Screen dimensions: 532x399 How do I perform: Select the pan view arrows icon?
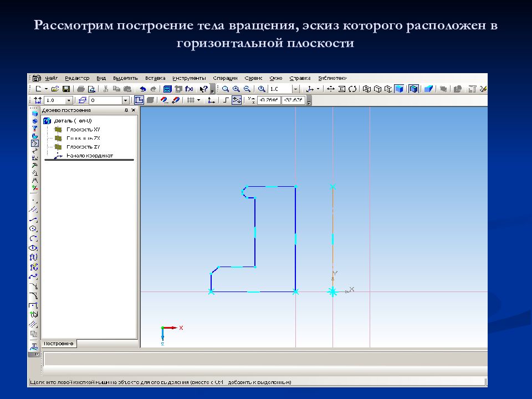[330, 89]
